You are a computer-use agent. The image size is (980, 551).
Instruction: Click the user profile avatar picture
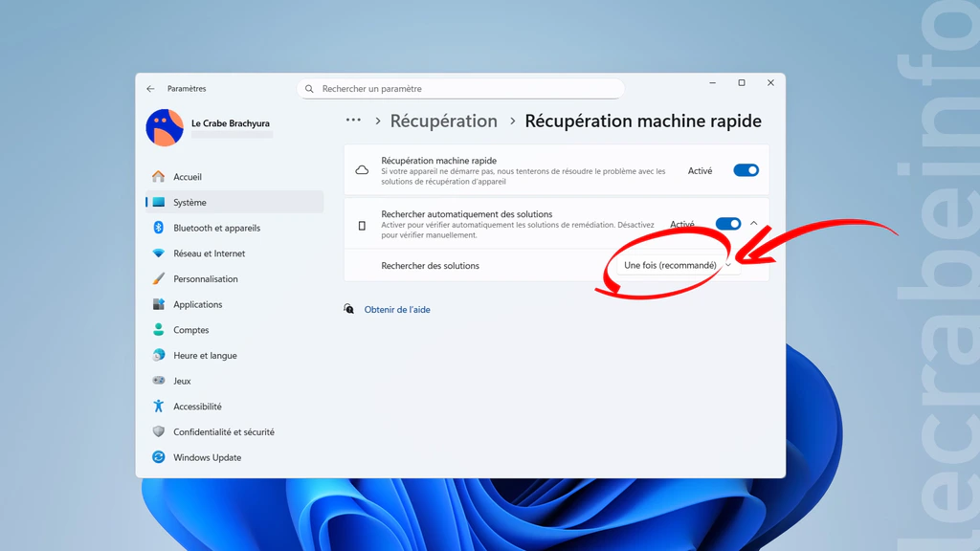(x=165, y=128)
